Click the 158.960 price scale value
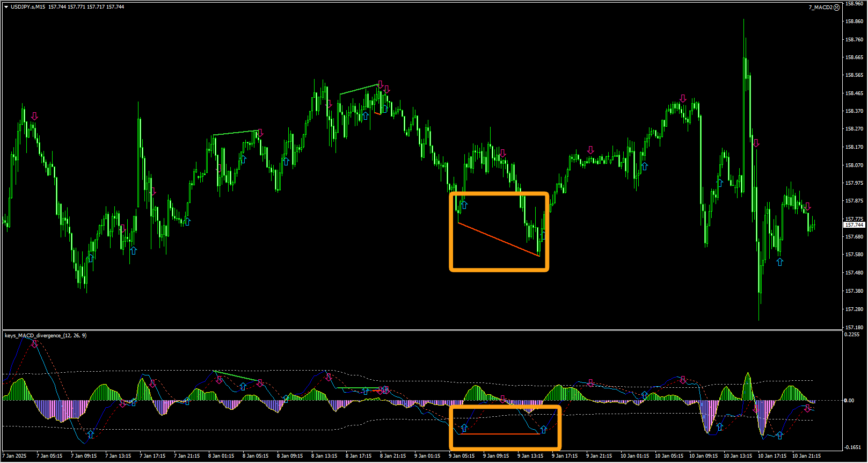 pyautogui.click(x=854, y=3)
